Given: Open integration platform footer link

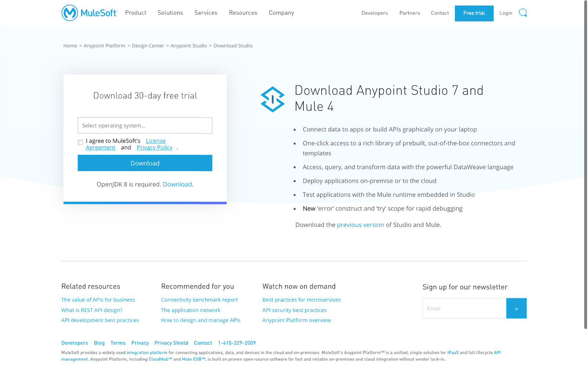Looking at the screenshot, I should click(x=147, y=352).
